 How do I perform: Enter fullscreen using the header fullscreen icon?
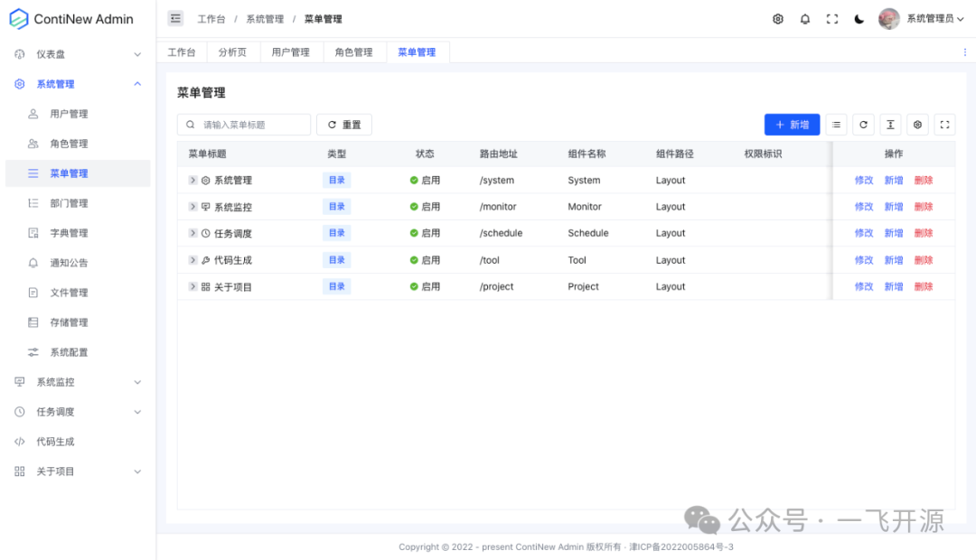(832, 18)
